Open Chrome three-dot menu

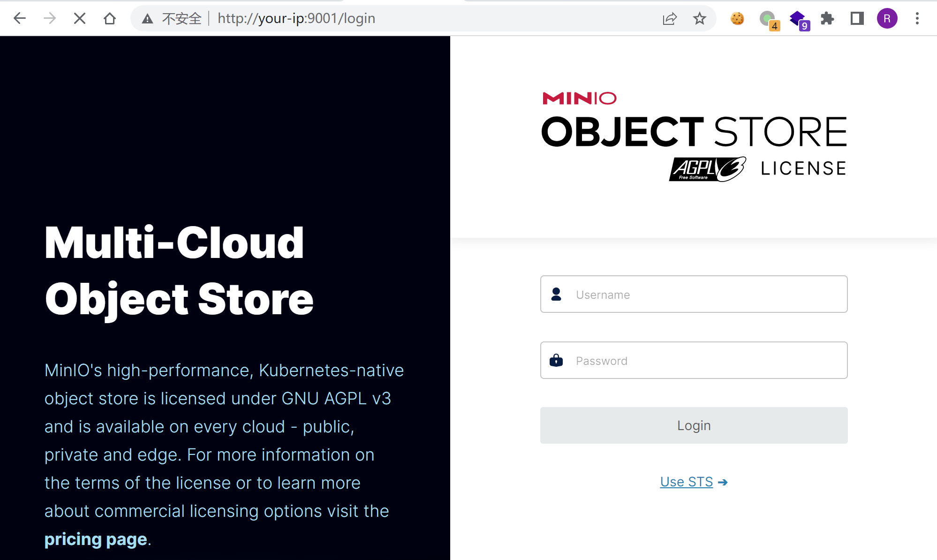917,18
